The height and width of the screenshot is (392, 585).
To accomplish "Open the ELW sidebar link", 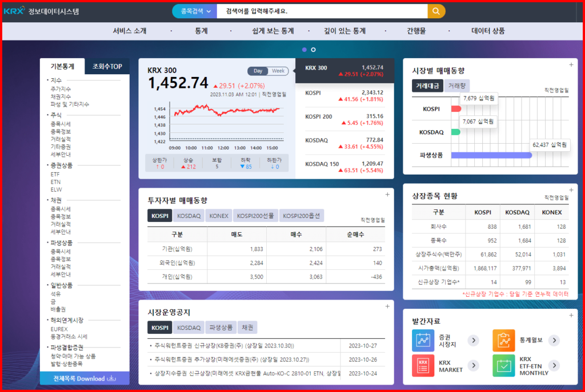I will (x=56, y=189).
